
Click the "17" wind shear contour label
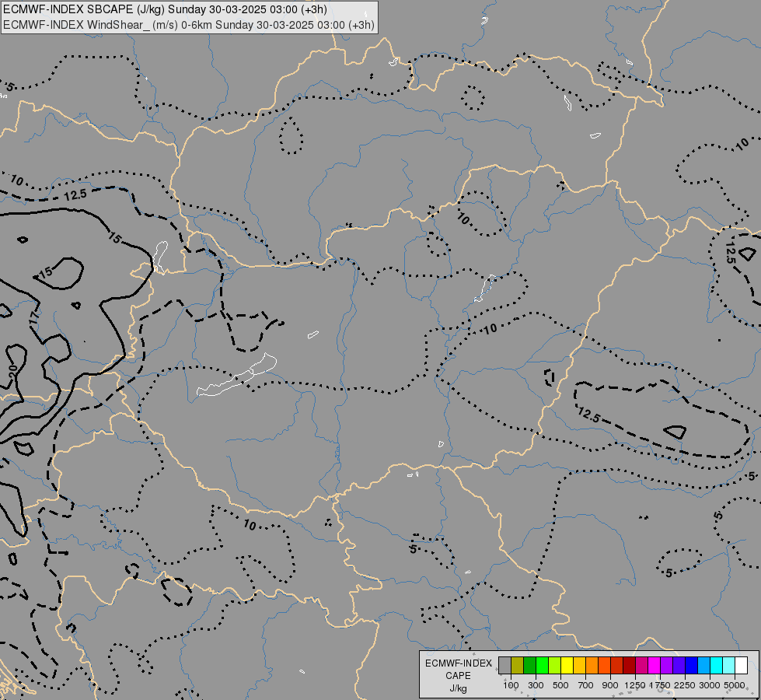click(x=33, y=318)
